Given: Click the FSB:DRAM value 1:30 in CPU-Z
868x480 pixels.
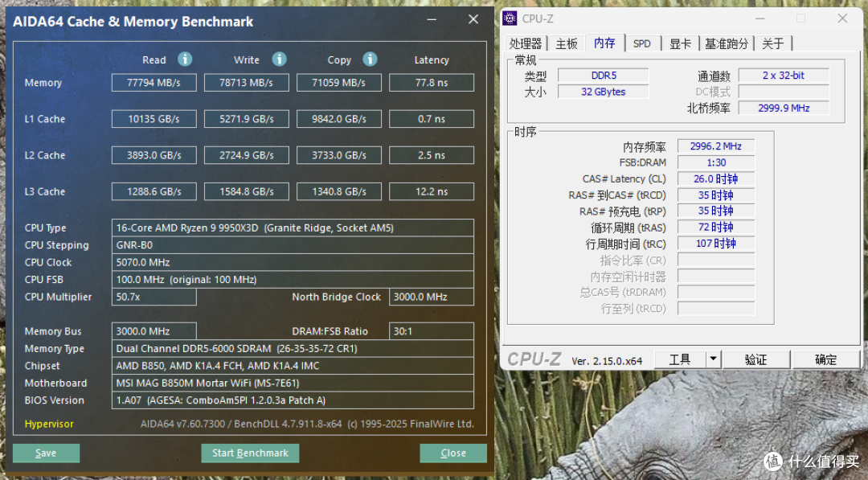Looking at the screenshot, I should (x=716, y=162).
